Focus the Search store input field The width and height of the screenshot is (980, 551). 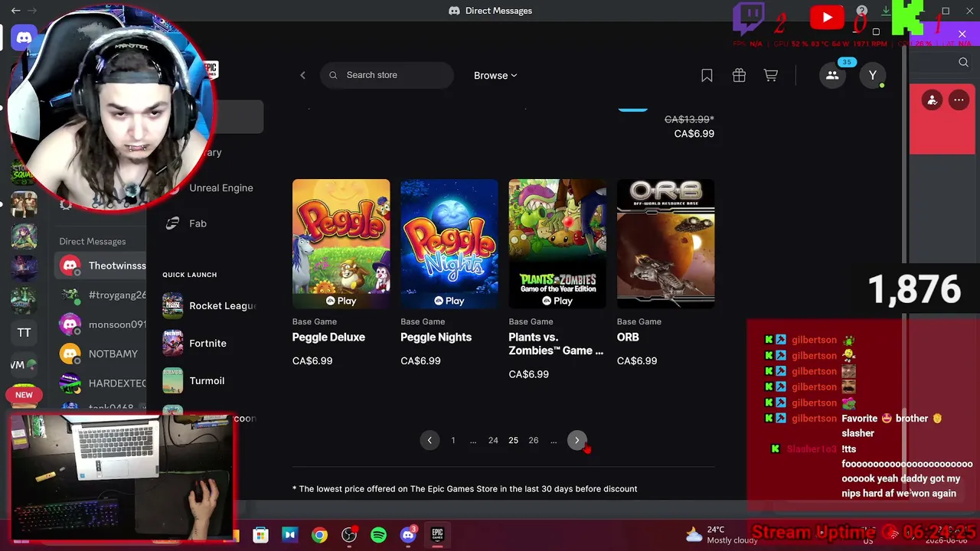(x=387, y=75)
